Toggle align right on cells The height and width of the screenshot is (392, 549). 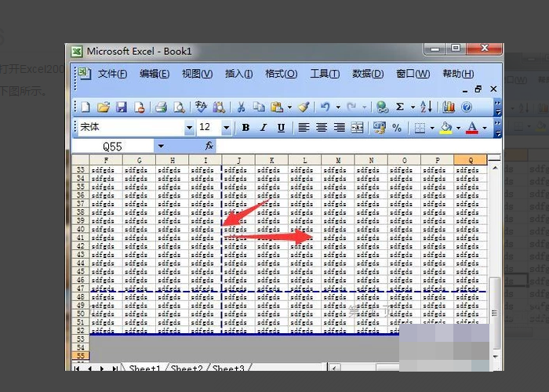340,128
